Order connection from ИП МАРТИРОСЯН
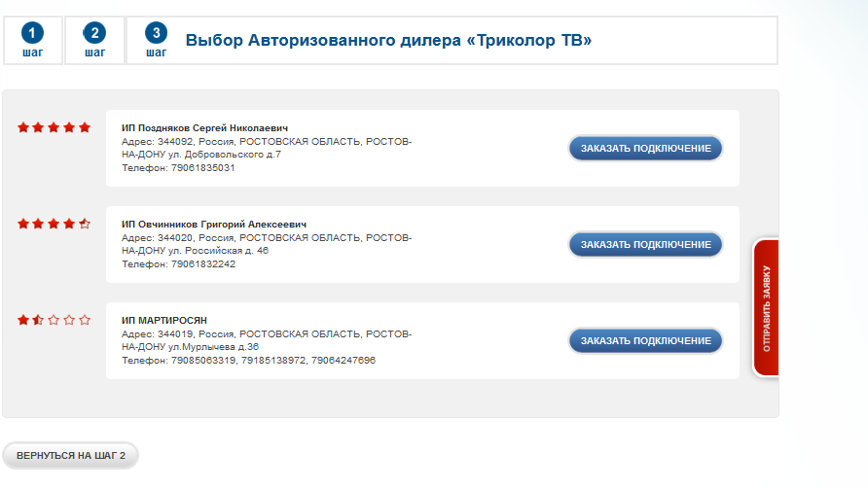 coord(645,340)
